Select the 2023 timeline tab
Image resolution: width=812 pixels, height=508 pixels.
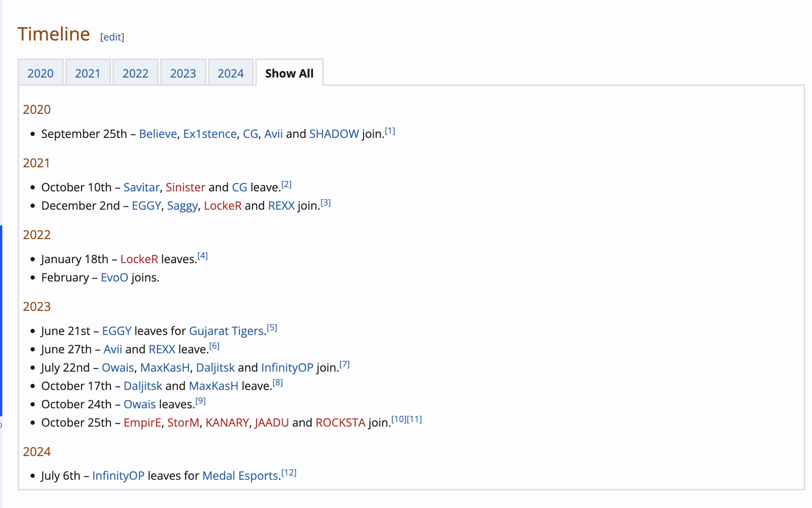(183, 73)
